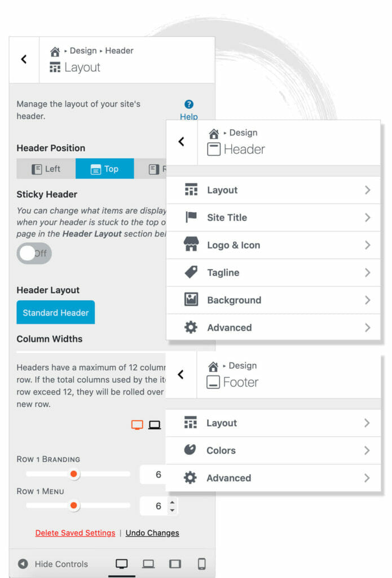392x578 pixels.
Task: Set header position to Top
Action: tap(105, 169)
